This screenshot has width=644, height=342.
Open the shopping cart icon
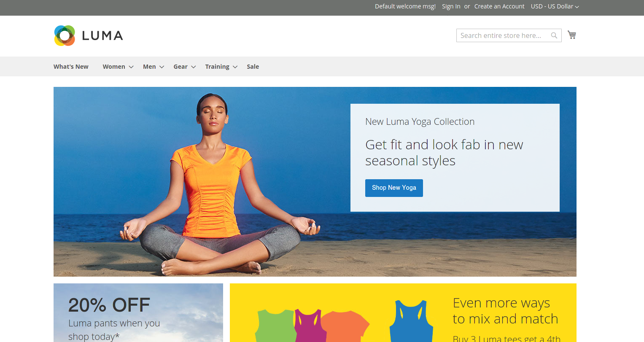click(572, 35)
